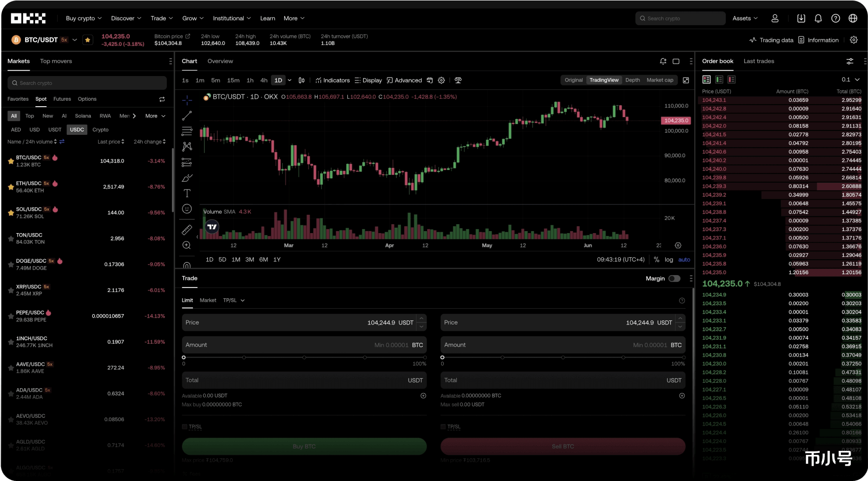868x481 pixels.
Task: Click the BTC/USDT favorite star
Action: tap(88, 40)
